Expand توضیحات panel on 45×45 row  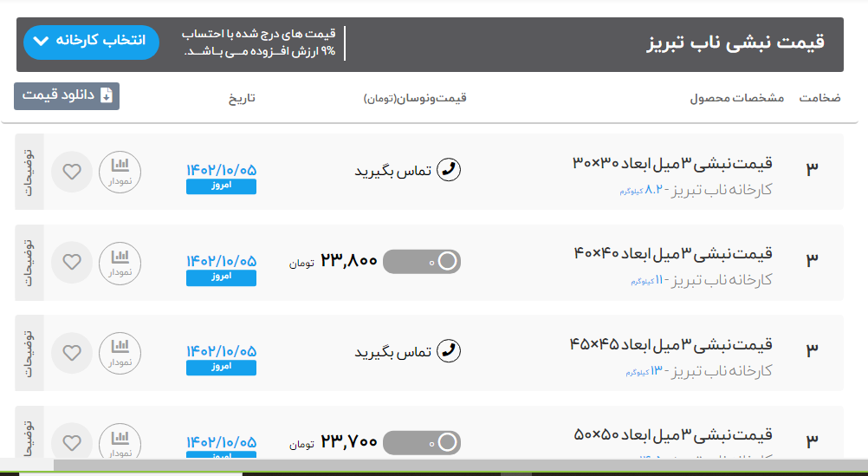coord(29,352)
